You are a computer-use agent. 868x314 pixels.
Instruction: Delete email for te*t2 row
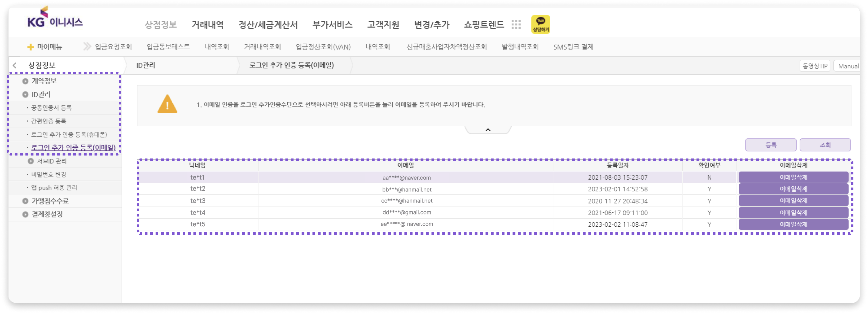coord(793,189)
